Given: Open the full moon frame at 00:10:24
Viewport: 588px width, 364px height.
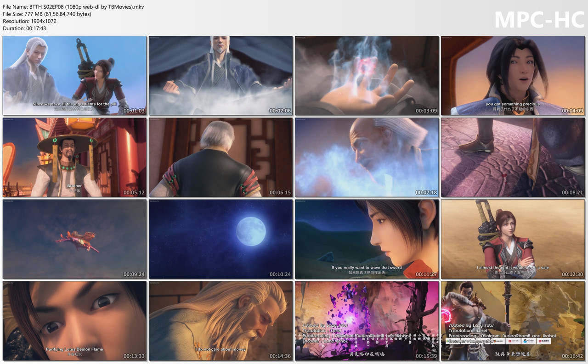Looking at the screenshot, I should click(x=220, y=239).
